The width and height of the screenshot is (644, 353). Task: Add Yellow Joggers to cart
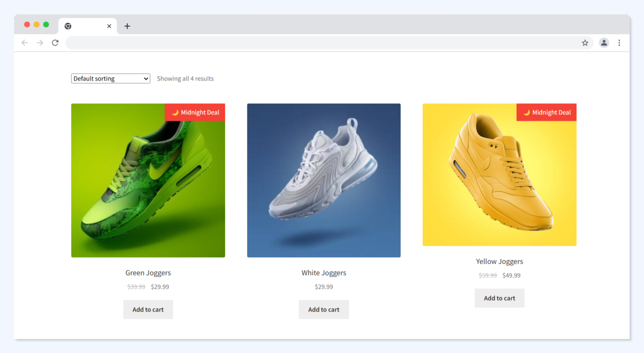click(499, 298)
